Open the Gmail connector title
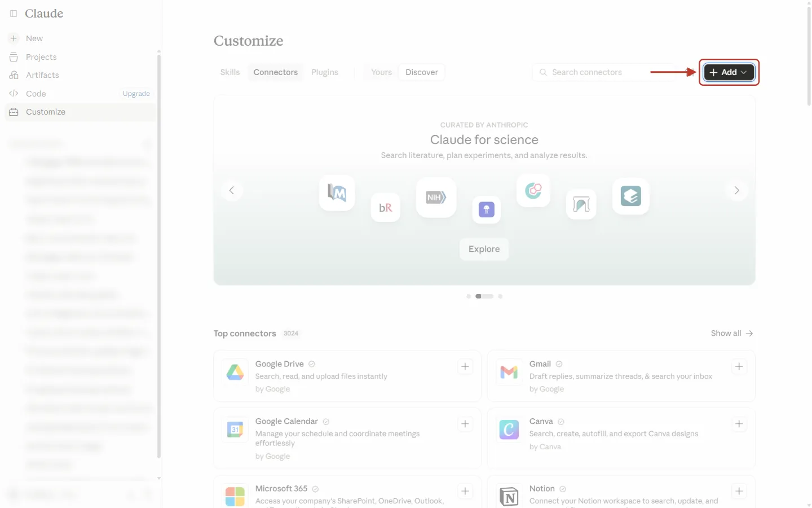812x508 pixels. pyautogui.click(x=540, y=364)
